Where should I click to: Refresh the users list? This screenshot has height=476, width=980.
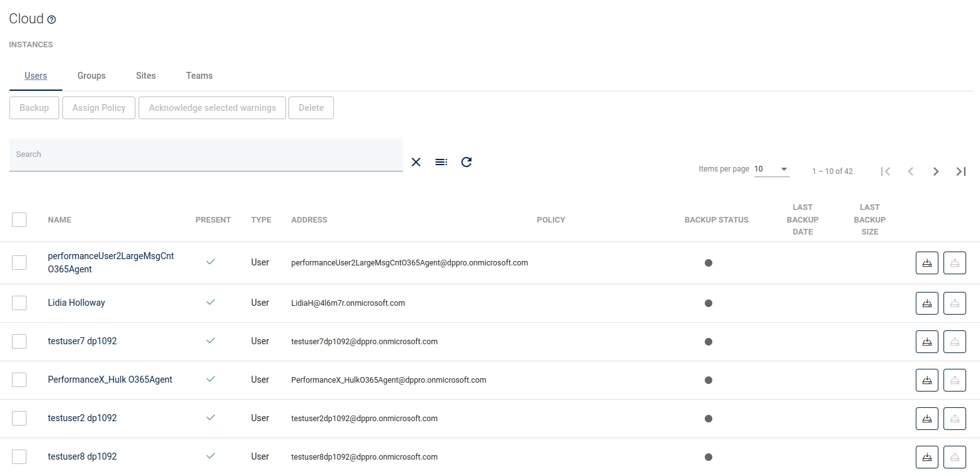(x=466, y=162)
